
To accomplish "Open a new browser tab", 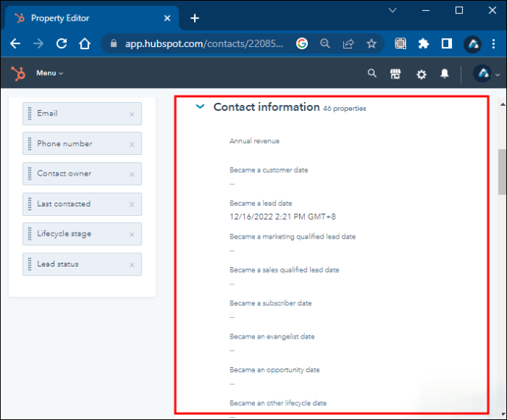I will [194, 18].
